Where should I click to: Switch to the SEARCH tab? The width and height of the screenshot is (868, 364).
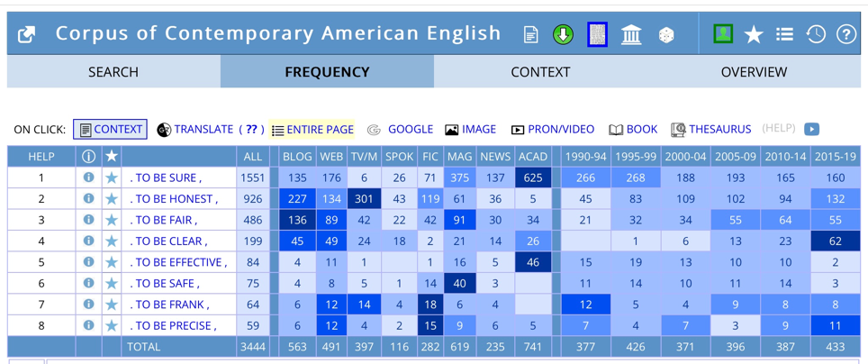click(x=113, y=72)
